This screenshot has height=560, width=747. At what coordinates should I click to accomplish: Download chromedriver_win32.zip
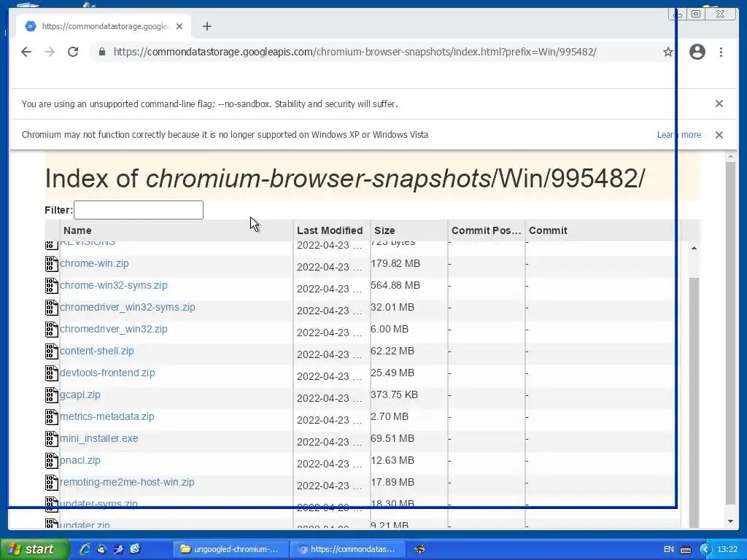(113, 329)
